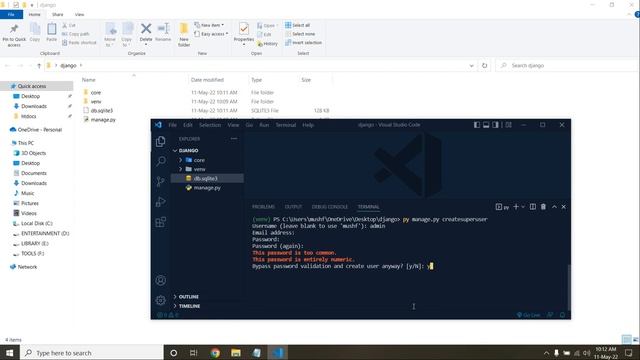Open the Explorer view in VS Code activity bar
Image resolution: width=640 pixels, height=360 pixels.
pos(161,141)
